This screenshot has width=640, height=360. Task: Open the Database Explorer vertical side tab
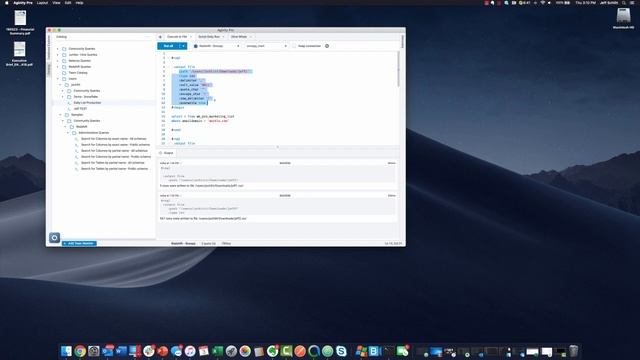coord(49,47)
